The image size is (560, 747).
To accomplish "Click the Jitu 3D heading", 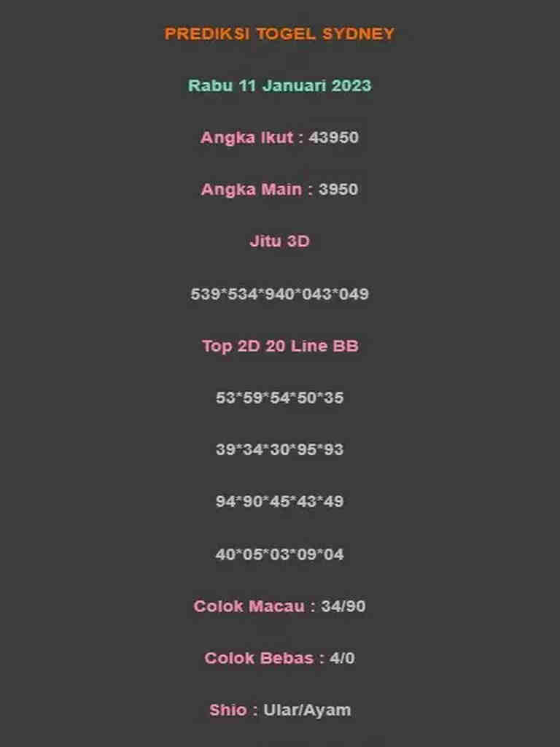I will pos(279,241).
